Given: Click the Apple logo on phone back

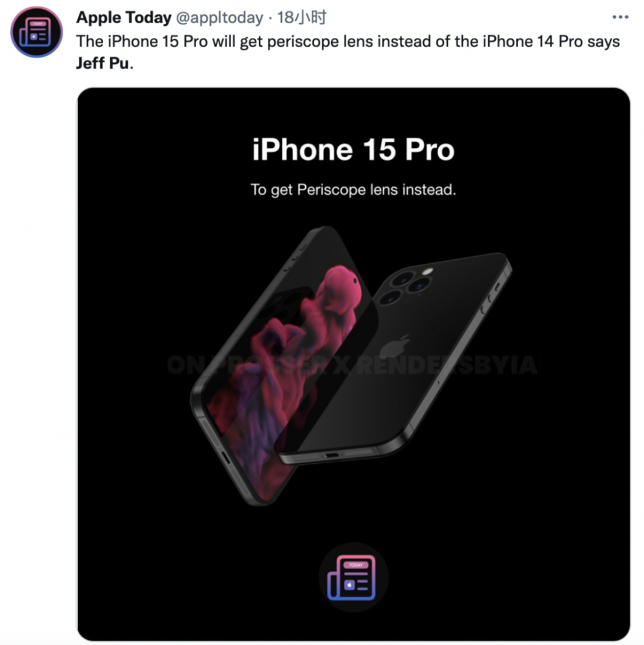Looking at the screenshot, I should click(x=395, y=348).
